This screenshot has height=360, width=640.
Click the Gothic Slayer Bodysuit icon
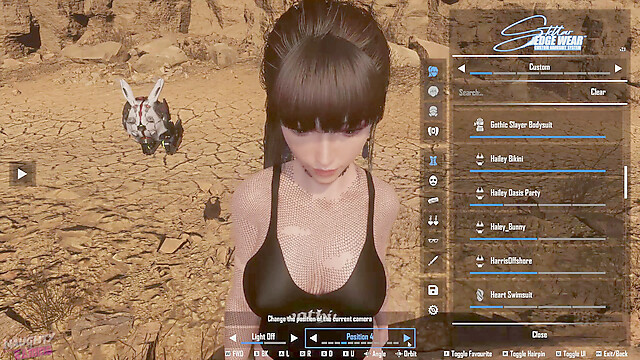click(x=480, y=124)
